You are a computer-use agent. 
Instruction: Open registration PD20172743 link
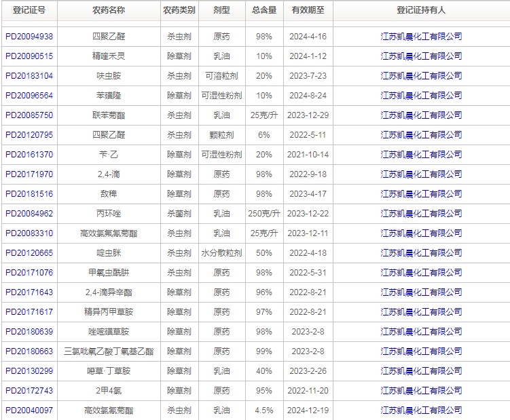pos(29,390)
